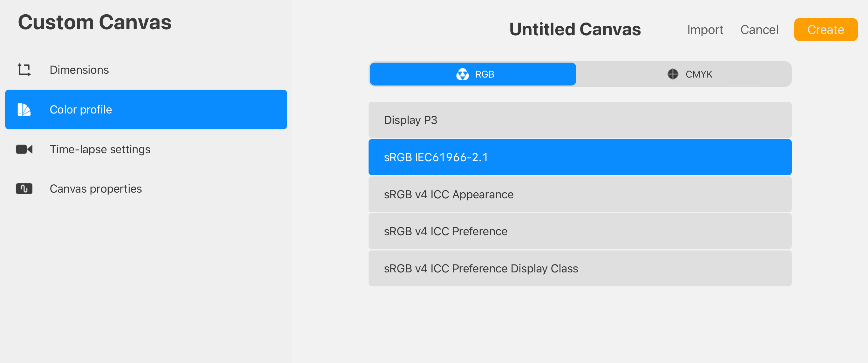Pick sRGB v4 ICC Preference Display Class
The height and width of the screenshot is (363, 868).
pos(580,268)
